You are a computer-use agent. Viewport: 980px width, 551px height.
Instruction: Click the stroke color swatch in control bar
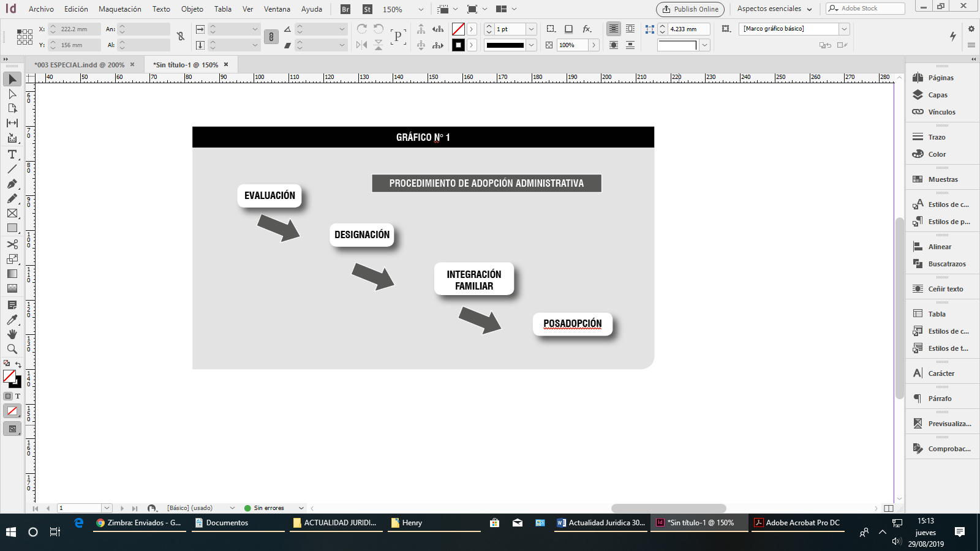pyautogui.click(x=458, y=45)
